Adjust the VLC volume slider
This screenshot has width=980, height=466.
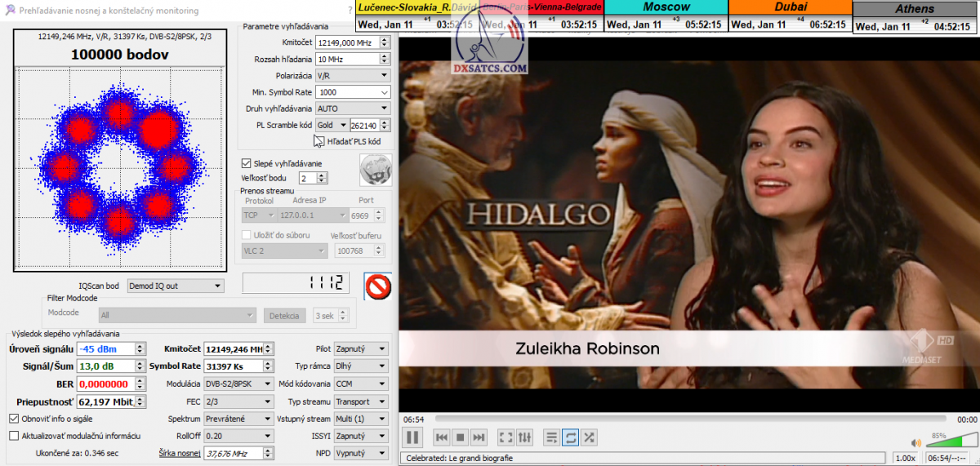coord(941,443)
